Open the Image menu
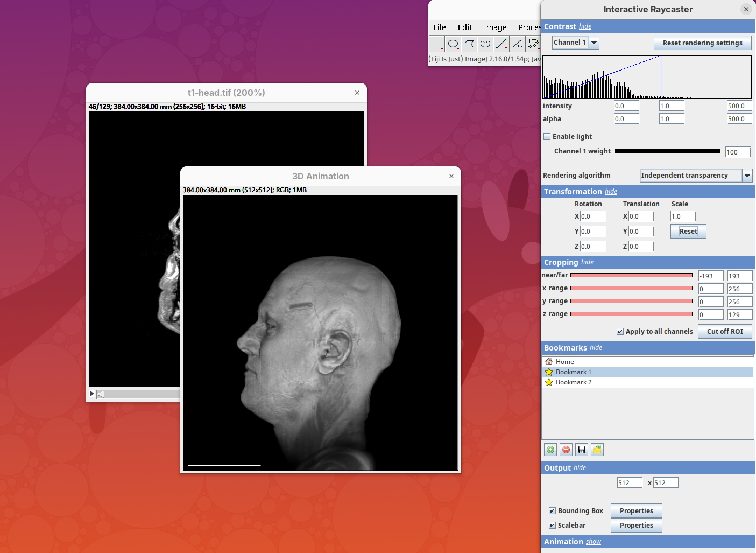The height and width of the screenshot is (553, 756). click(x=494, y=27)
